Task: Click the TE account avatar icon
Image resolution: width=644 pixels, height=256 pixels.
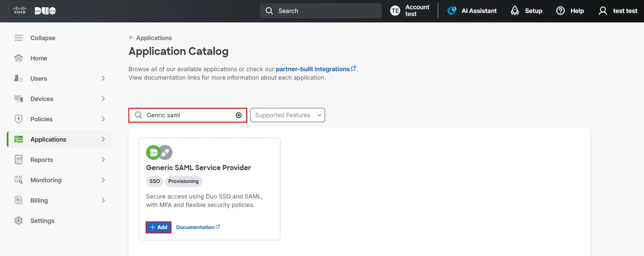Action: click(x=395, y=11)
